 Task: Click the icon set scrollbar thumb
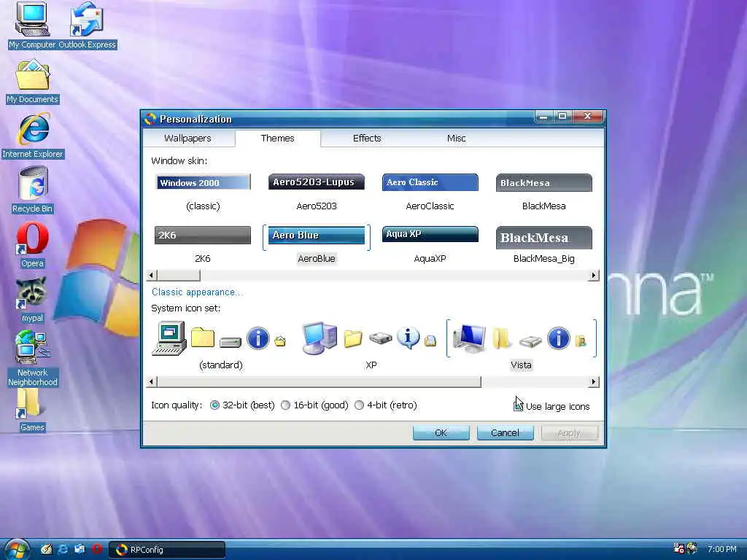(x=320, y=381)
